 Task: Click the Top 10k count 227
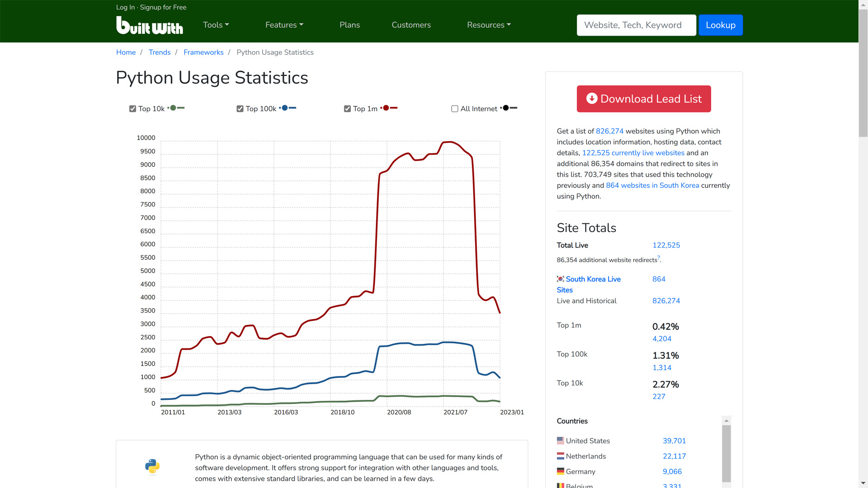coord(659,396)
